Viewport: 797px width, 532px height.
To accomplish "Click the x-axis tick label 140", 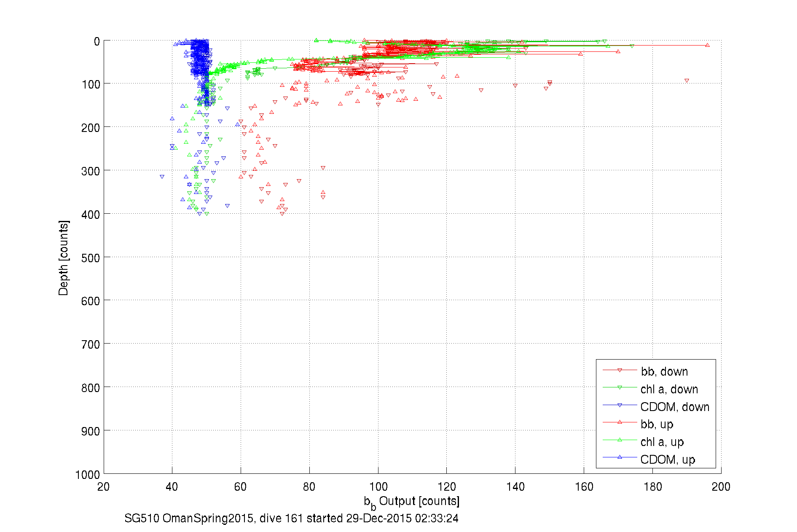I will 515,487.
